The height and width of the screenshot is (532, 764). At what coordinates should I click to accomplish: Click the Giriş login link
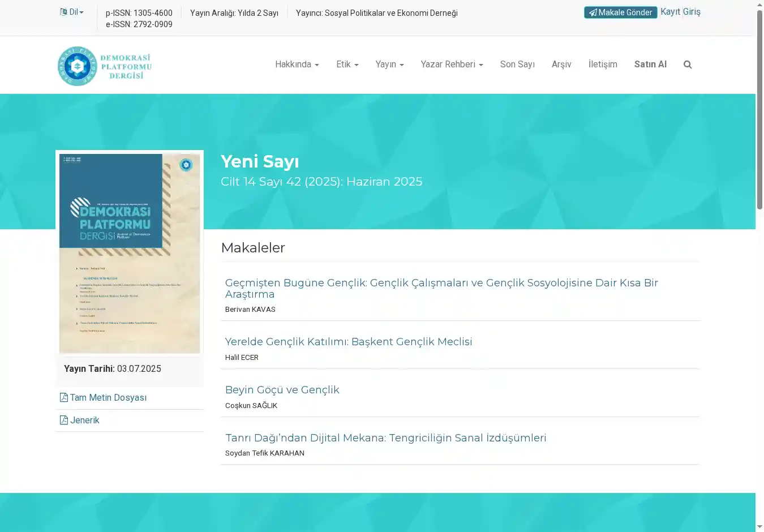[692, 12]
